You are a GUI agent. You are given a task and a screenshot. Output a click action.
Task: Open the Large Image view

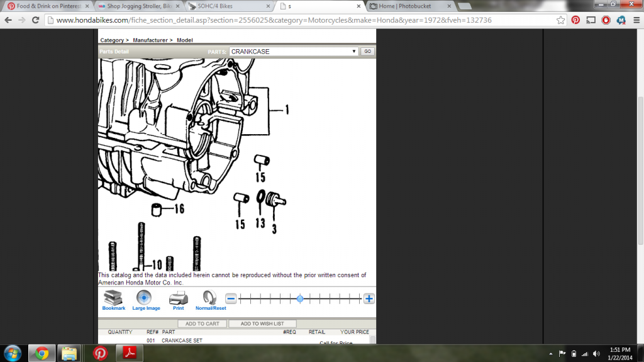(x=145, y=297)
